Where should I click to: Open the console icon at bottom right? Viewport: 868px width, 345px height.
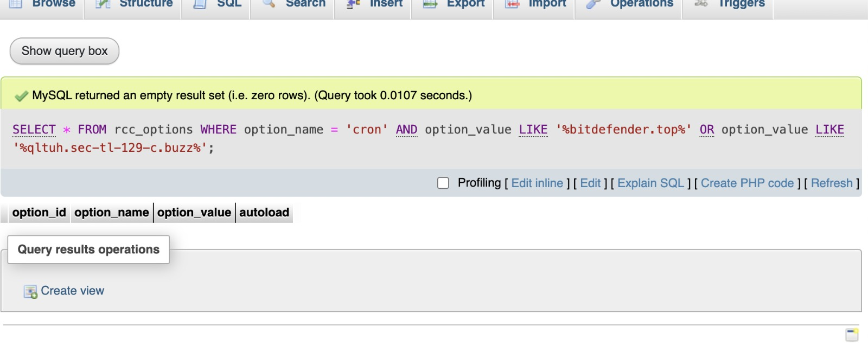tap(852, 334)
